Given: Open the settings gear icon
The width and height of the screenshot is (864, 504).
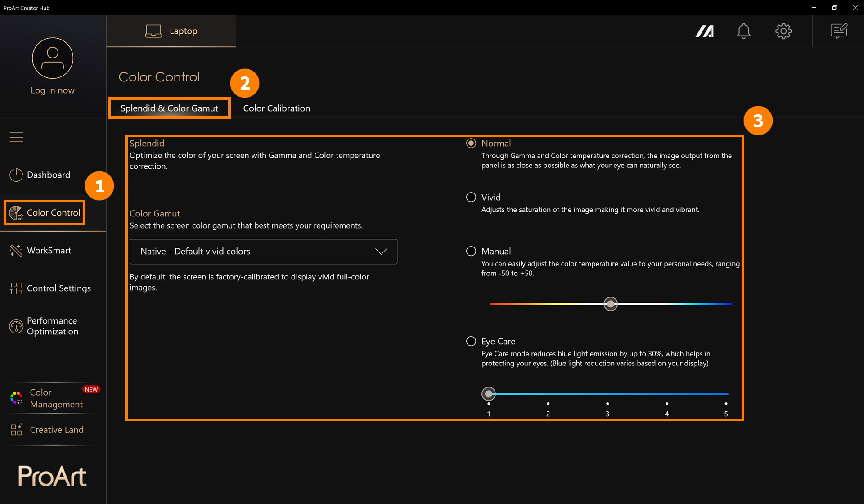Looking at the screenshot, I should 783,31.
